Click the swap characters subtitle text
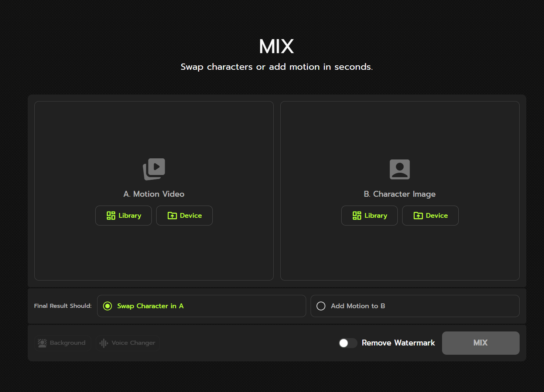Image resolution: width=544 pixels, height=392 pixels. [277, 67]
